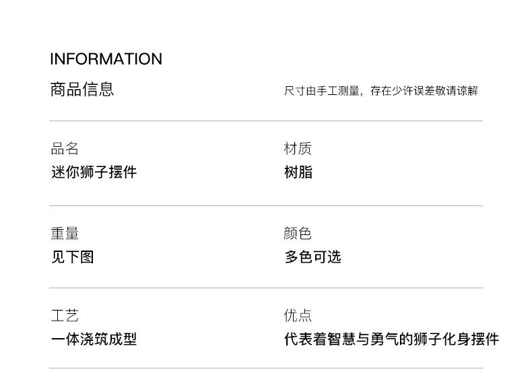This screenshot has width=532, height=392.
Task: Click the words 敬请谅解 in the note
Action: tap(457, 91)
